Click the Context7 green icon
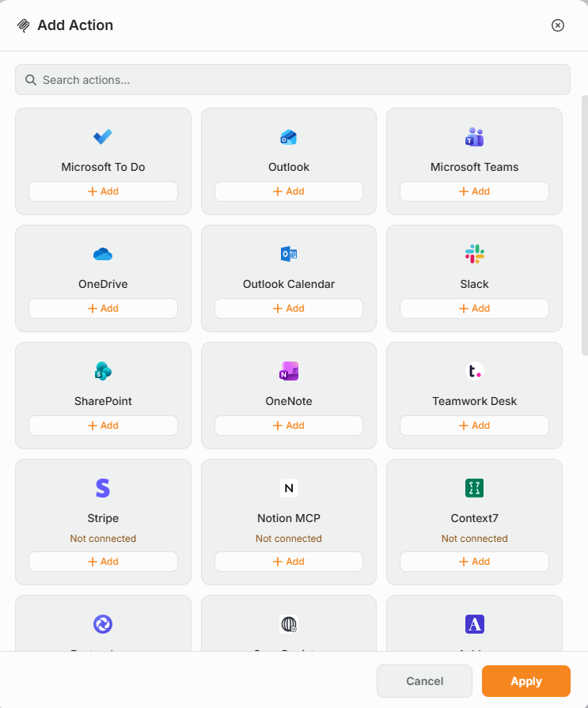The height and width of the screenshot is (708, 588). tap(474, 488)
